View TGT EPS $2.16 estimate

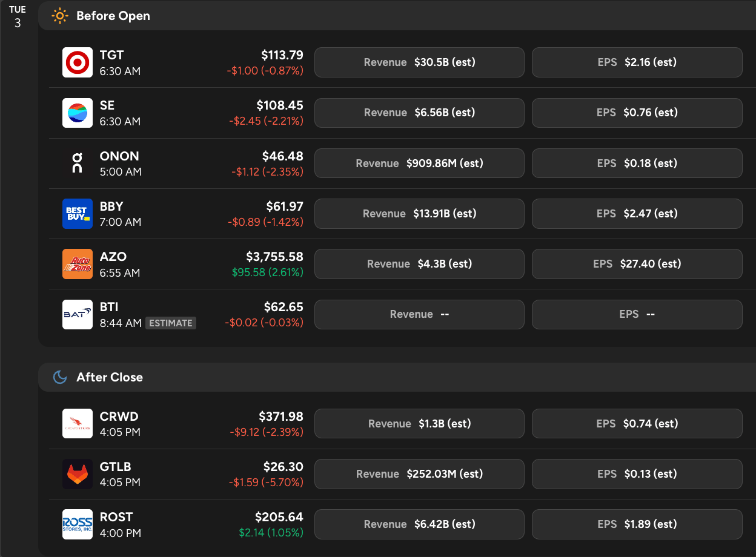coord(637,62)
